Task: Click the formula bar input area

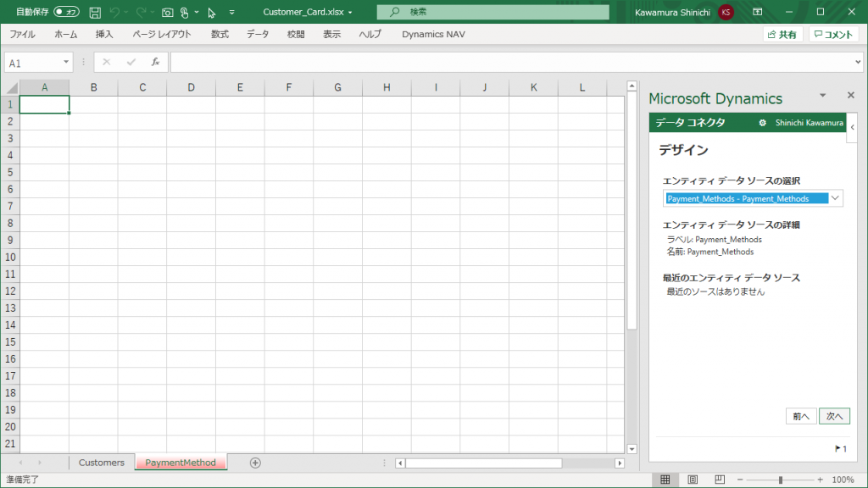Action: tap(512, 63)
